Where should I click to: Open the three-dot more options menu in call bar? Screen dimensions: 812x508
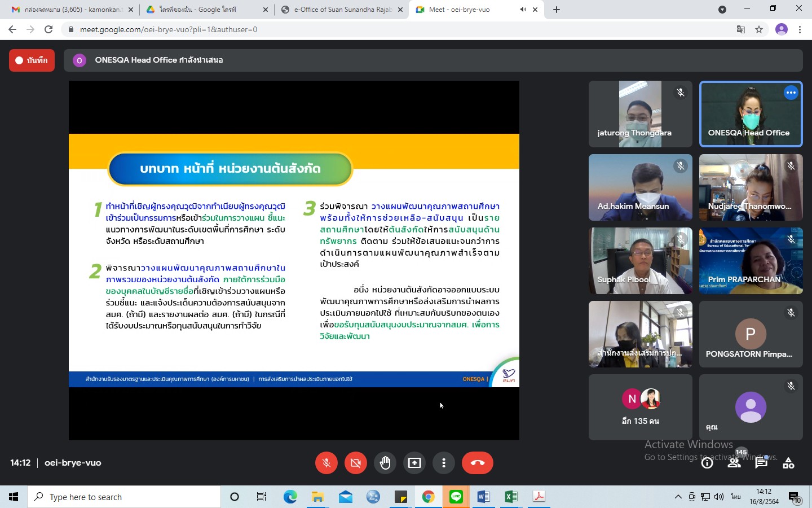click(444, 463)
